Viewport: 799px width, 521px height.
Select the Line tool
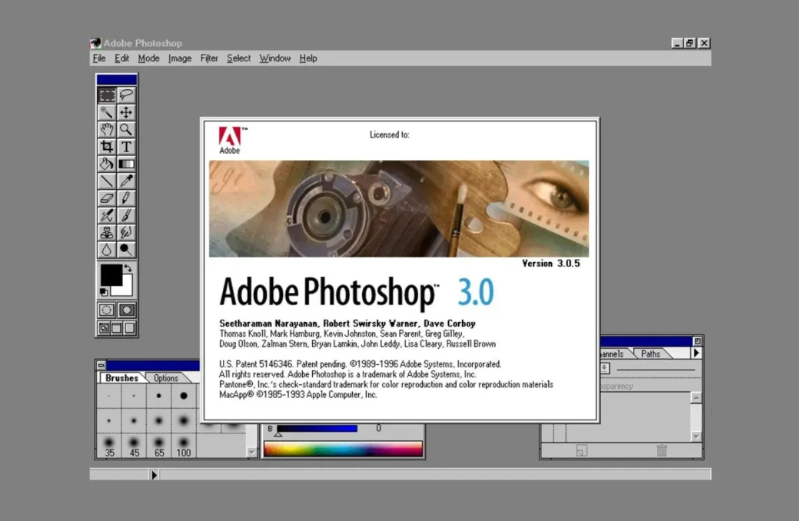(107, 181)
